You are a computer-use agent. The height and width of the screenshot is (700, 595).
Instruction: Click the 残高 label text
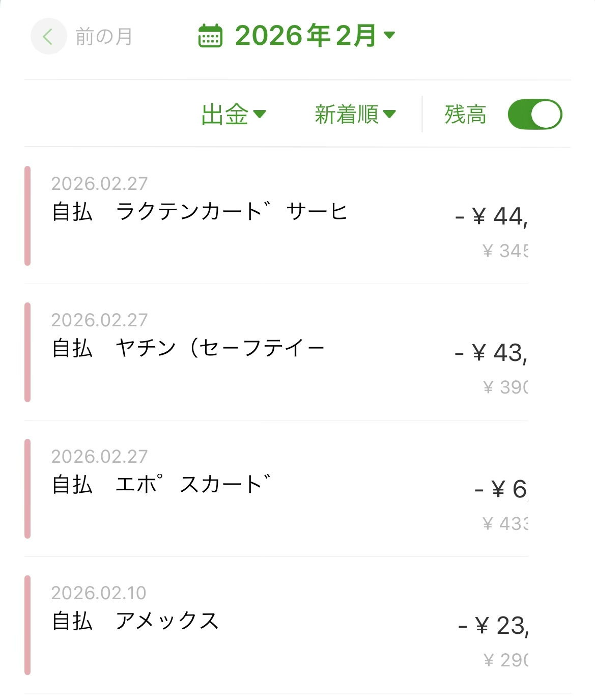pyautogui.click(x=465, y=114)
